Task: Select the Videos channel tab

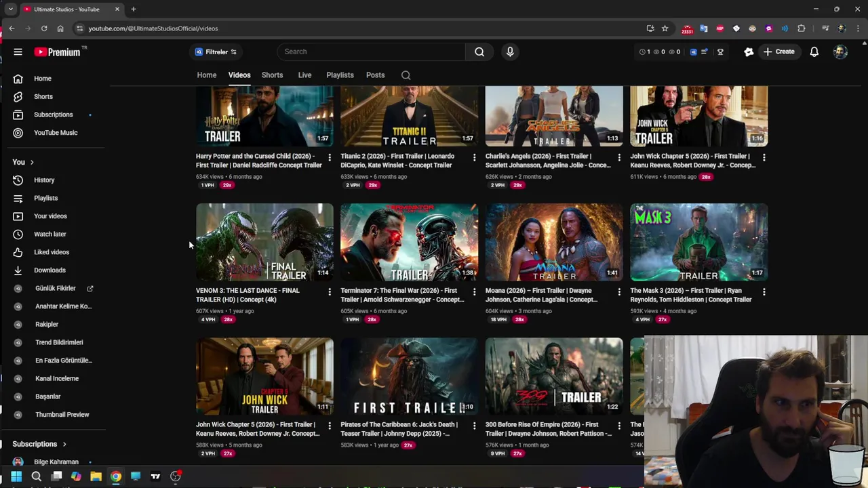Action: (x=239, y=75)
